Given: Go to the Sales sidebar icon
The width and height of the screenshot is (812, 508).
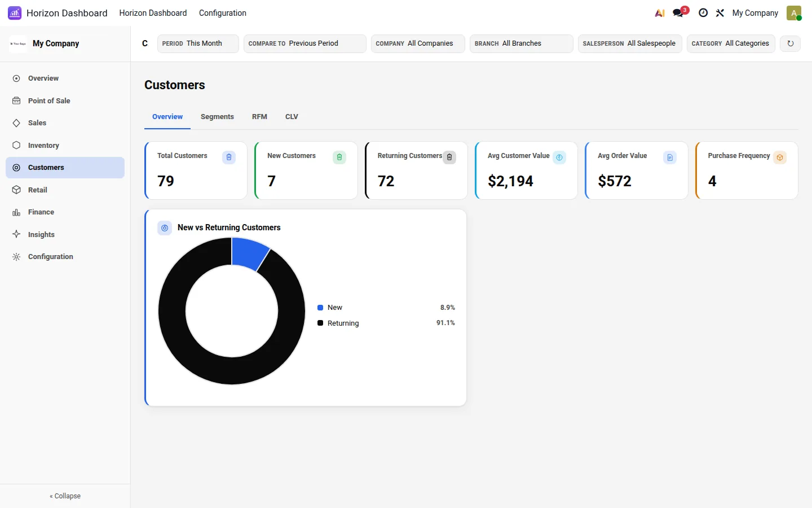Looking at the screenshot, I should 16,123.
